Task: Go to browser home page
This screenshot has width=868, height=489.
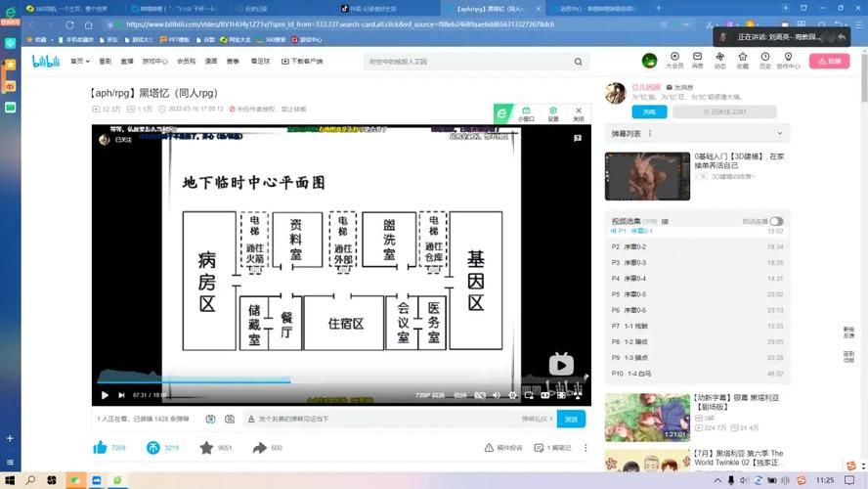Action: click(89, 24)
